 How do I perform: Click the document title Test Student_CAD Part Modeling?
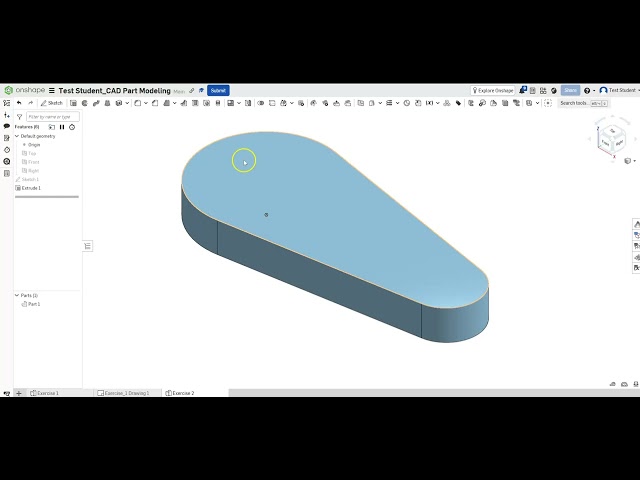click(x=114, y=90)
